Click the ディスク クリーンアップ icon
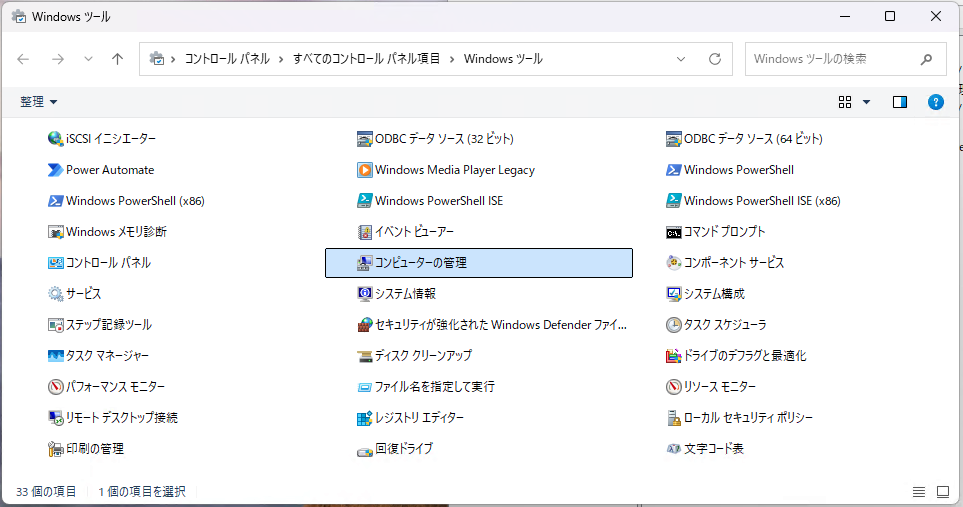The height and width of the screenshot is (507, 963). [x=365, y=356]
